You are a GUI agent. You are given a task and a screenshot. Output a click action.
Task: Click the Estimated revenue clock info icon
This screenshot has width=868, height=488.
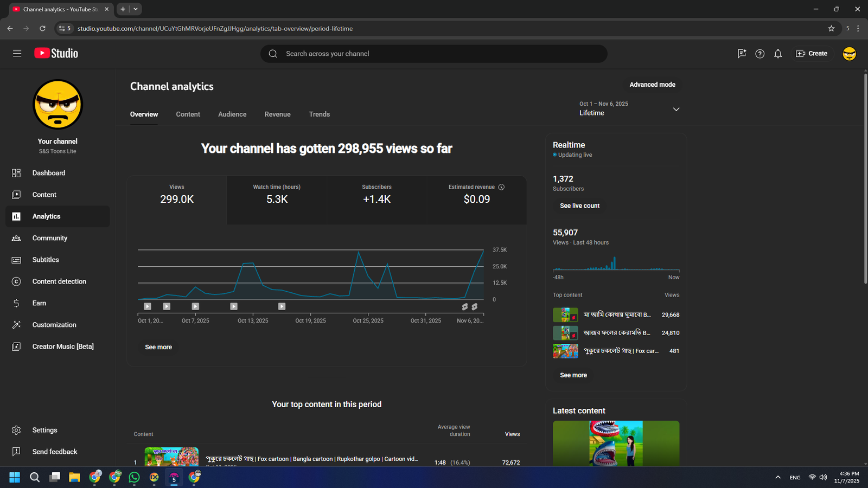pyautogui.click(x=501, y=187)
